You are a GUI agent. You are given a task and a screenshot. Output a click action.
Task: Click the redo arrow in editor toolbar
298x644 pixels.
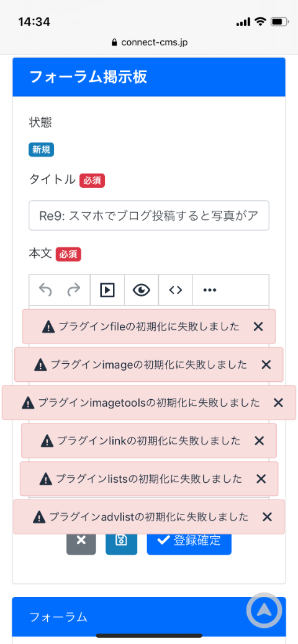point(74,290)
